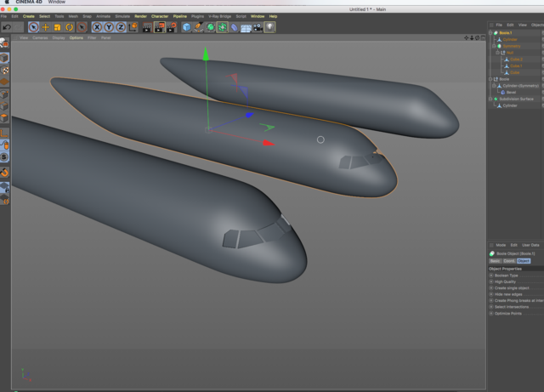Switch to Edges mode

(x=4, y=106)
